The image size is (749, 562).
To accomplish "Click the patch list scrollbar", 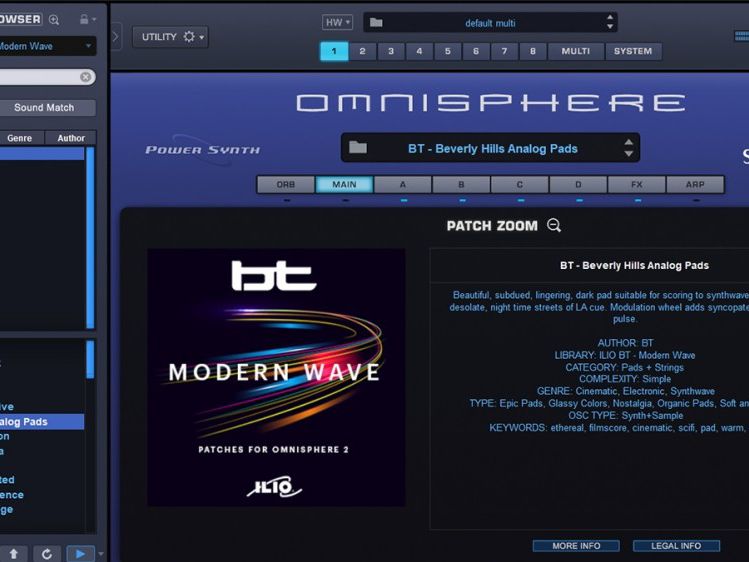I will [90, 359].
